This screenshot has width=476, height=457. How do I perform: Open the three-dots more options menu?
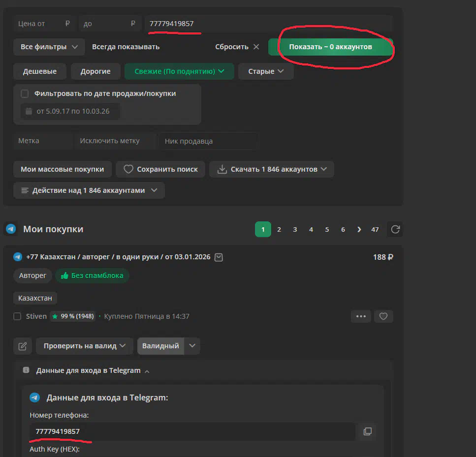pyautogui.click(x=361, y=316)
